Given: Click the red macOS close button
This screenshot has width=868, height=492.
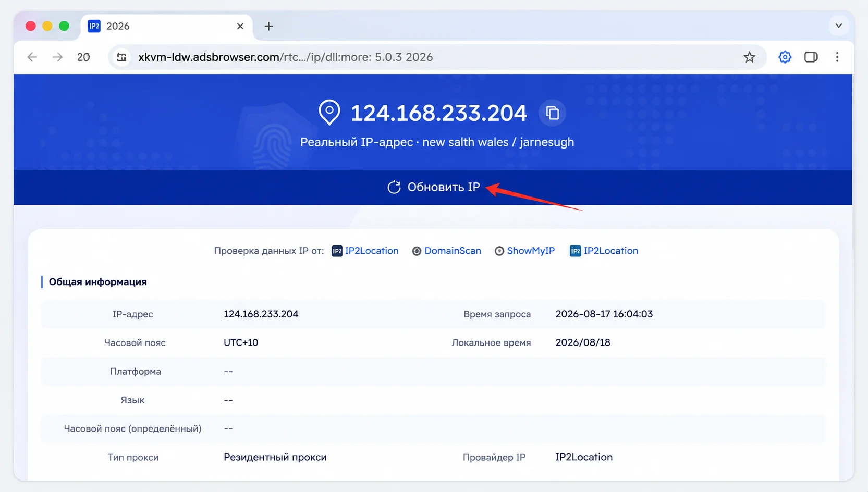Looking at the screenshot, I should click(31, 26).
